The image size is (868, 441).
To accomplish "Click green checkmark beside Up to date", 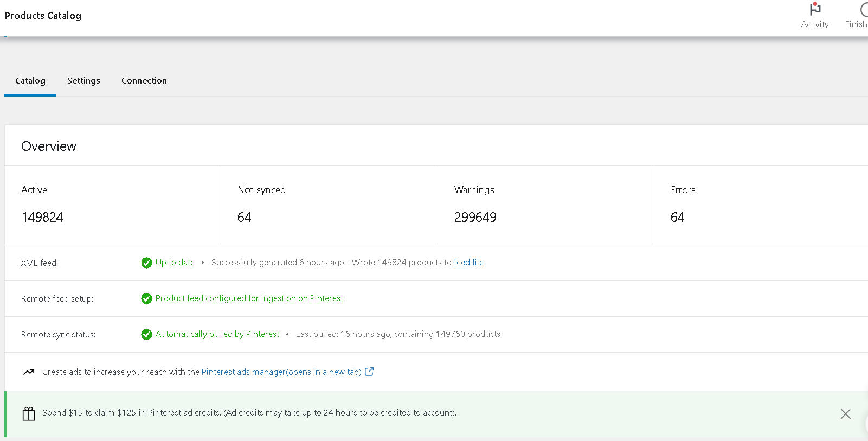I will pyautogui.click(x=146, y=263).
